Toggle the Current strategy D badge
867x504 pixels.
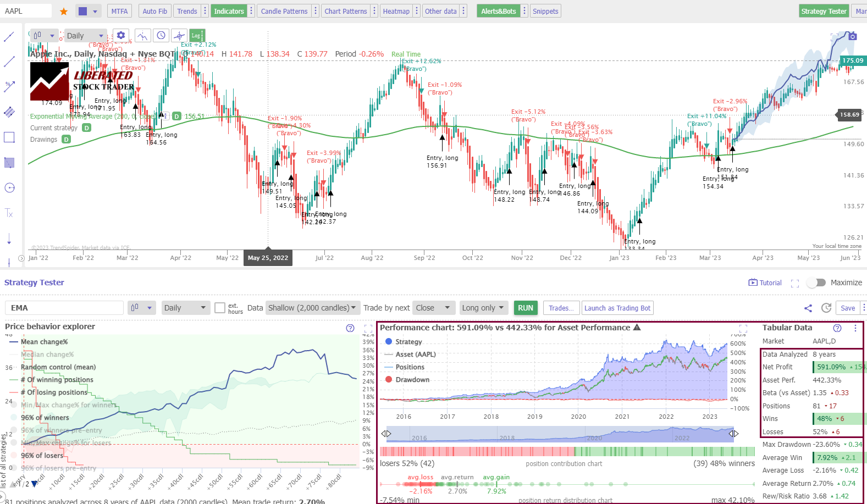[x=86, y=128]
